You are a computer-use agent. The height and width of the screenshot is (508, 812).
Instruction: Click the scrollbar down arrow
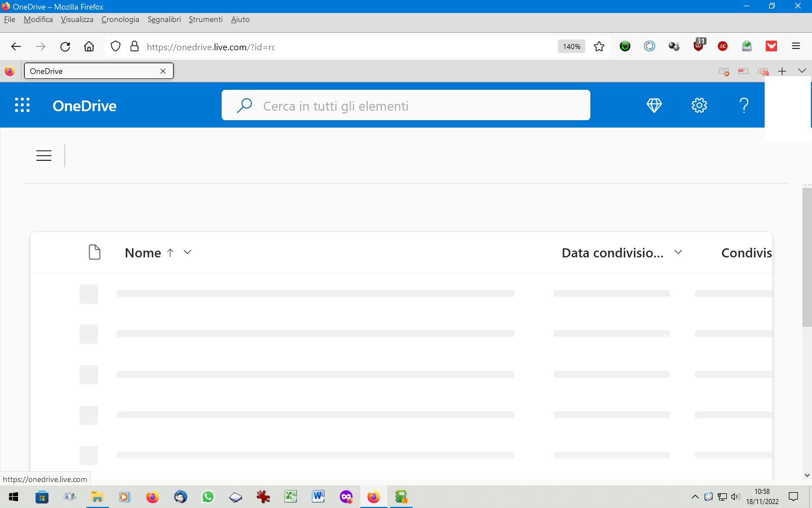807,475
